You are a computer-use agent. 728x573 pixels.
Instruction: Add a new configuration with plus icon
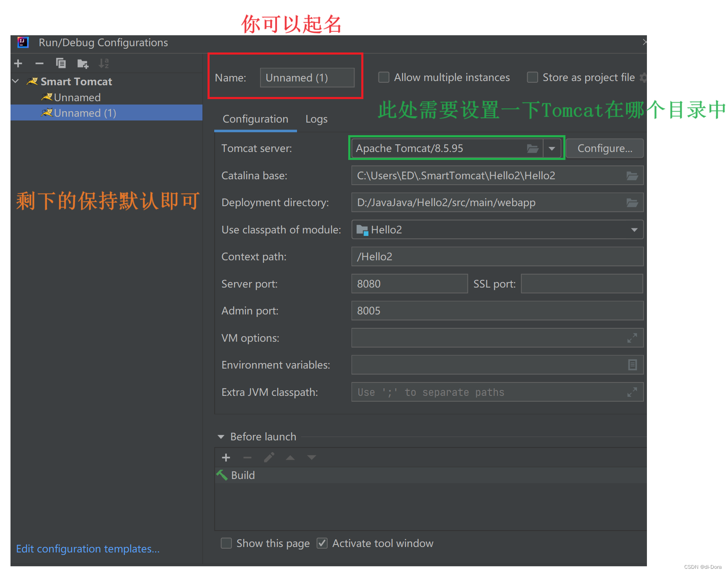point(18,63)
